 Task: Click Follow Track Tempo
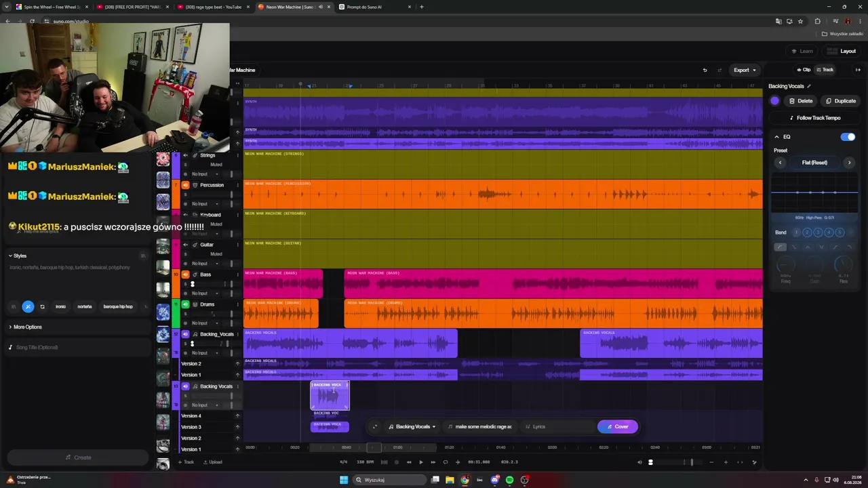click(x=814, y=118)
